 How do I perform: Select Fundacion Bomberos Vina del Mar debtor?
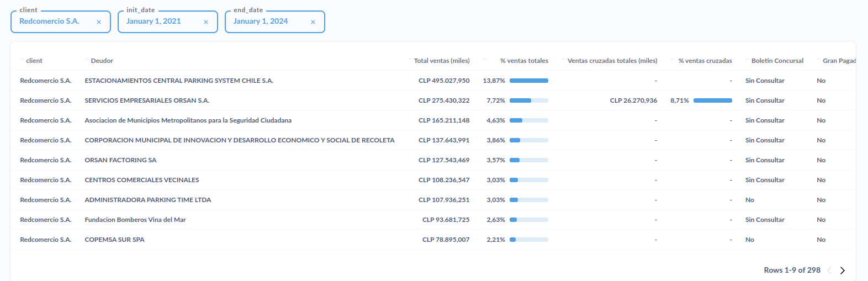pos(135,220)
